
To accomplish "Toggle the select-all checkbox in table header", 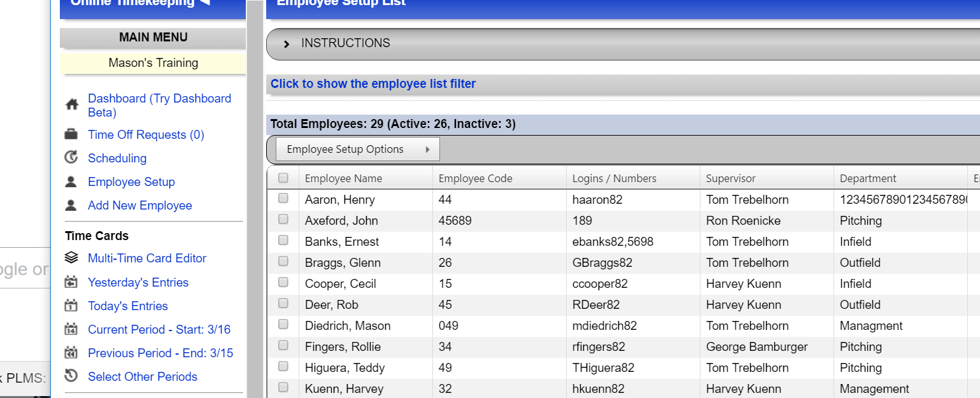I will (x=283, y=178).
